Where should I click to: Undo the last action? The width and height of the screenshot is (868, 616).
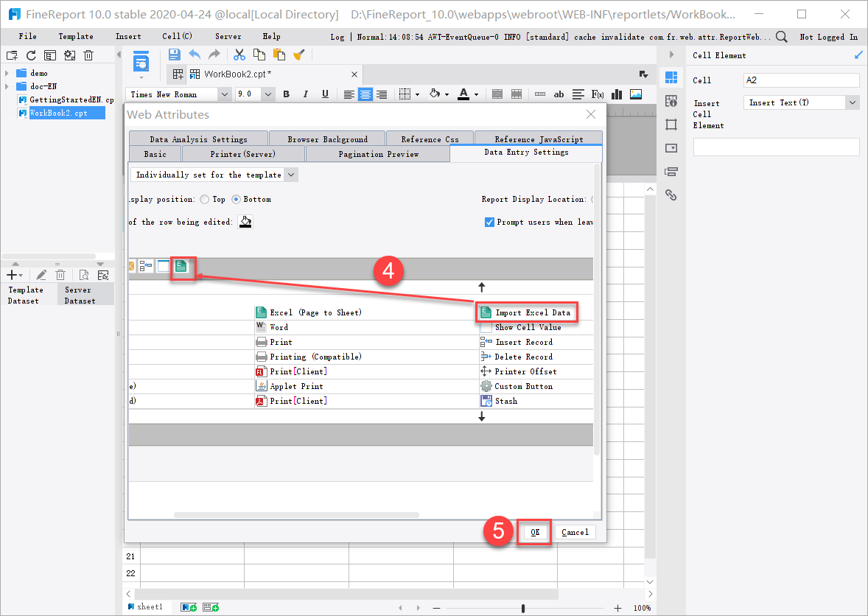click(195, 55)
